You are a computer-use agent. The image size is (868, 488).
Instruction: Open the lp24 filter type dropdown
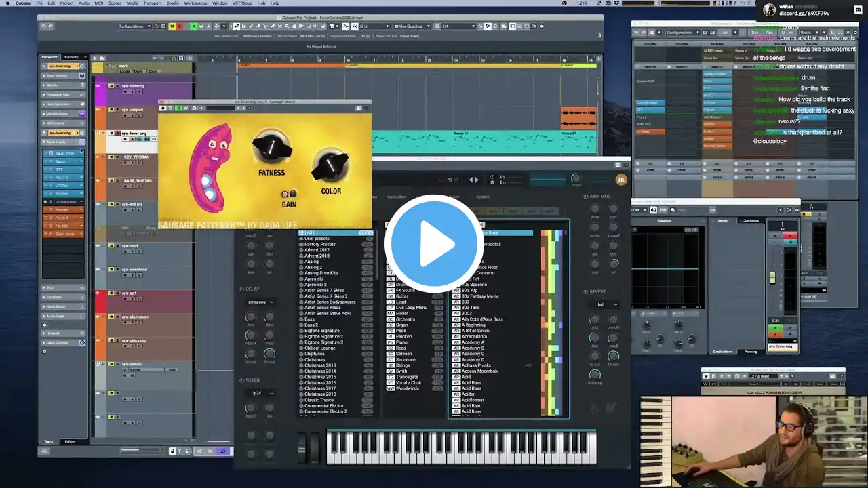coord(262,393)
